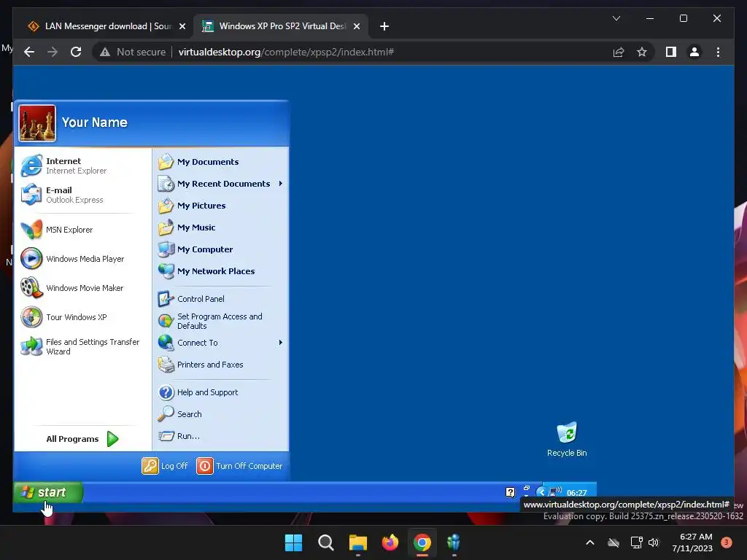Select Windows XP Pro SP2 Virtual Desktop tab
This screenshot has height=560, width=747.
click(x=281, y=26)
